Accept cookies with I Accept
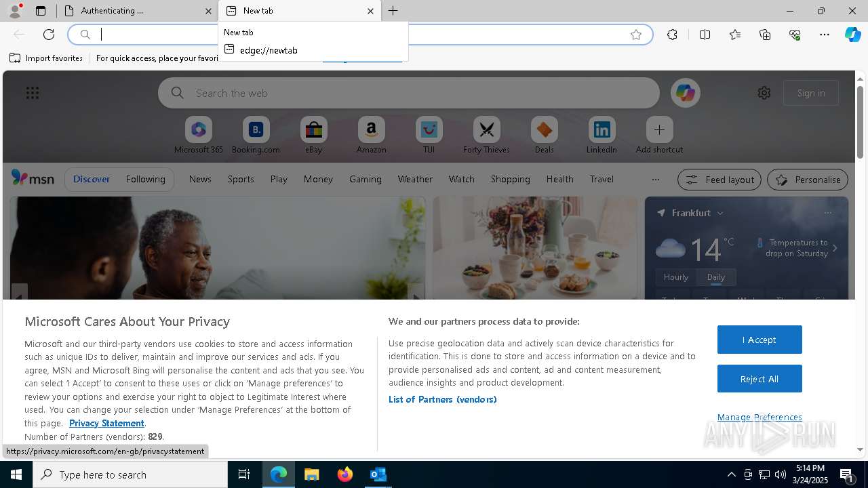The image size is (868, 488). click(759, 340)
